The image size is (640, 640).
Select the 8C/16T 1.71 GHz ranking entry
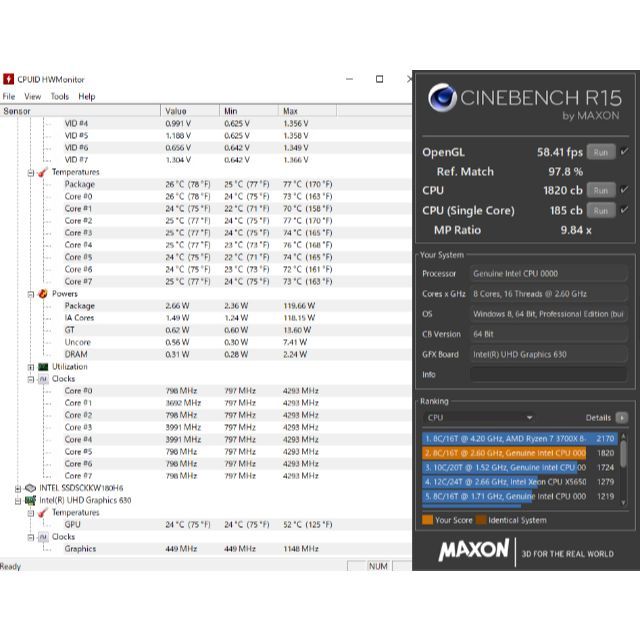520,496
